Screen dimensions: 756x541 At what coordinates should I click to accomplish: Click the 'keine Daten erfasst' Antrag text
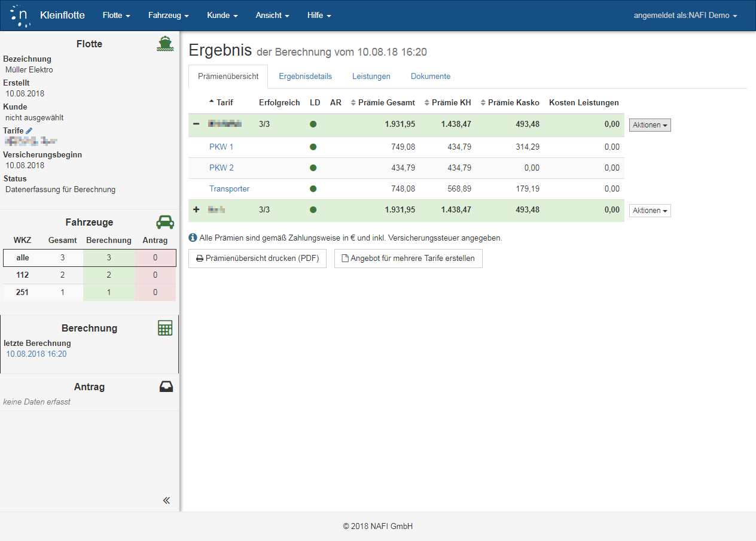click(x=36, y=402)
